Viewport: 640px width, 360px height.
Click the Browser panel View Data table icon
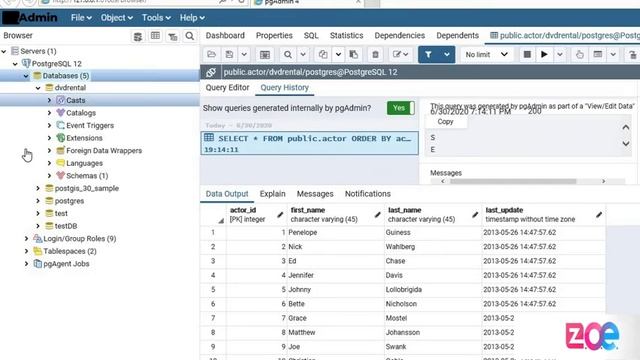point(155,36)
